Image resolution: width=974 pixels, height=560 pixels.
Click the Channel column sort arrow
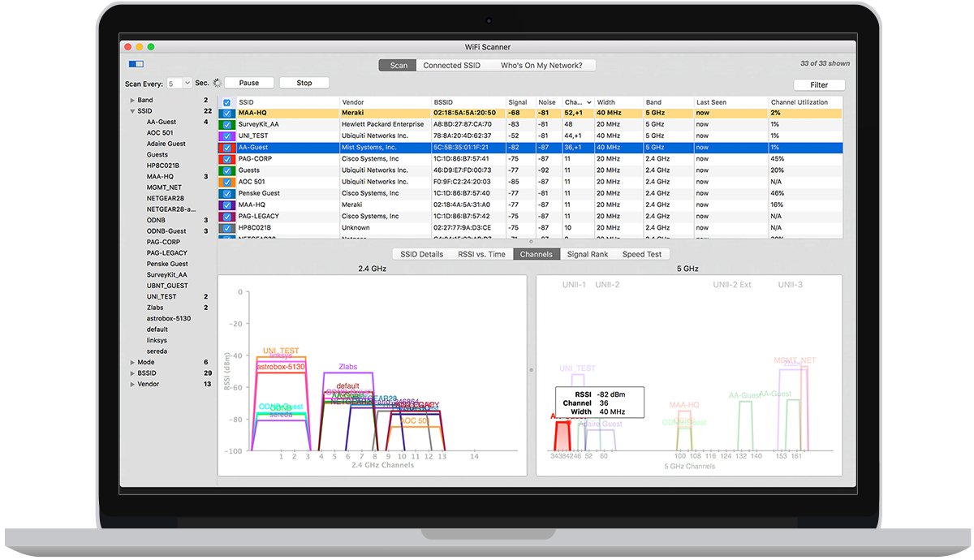pos(590,102)
